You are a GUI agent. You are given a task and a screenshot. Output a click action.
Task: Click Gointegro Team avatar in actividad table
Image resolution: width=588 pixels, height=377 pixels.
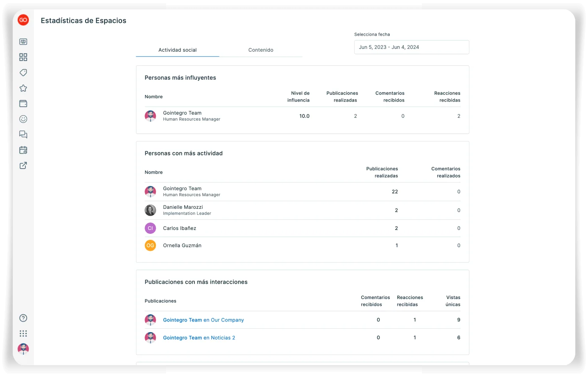click(150, 191)
